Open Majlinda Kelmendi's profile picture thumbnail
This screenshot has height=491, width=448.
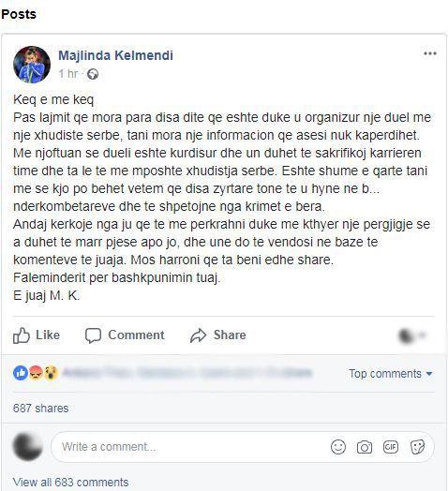pyautogui.click(x=32, y=65)
